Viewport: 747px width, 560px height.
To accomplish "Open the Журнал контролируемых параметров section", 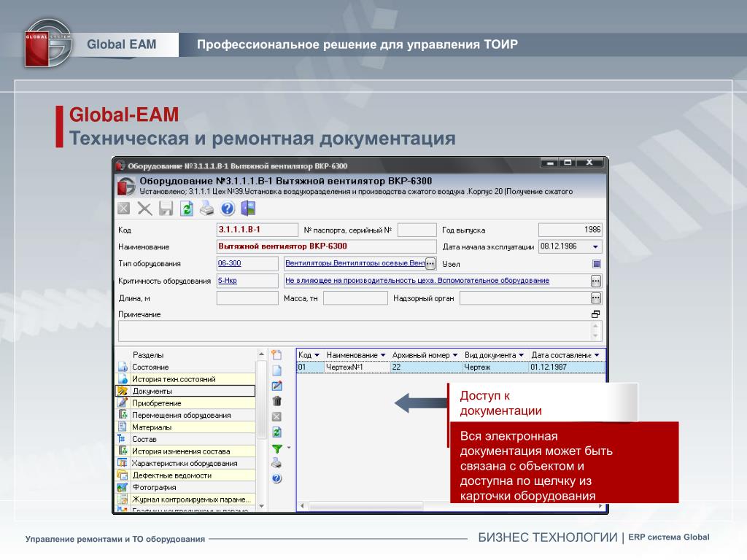I will [186, 499].
